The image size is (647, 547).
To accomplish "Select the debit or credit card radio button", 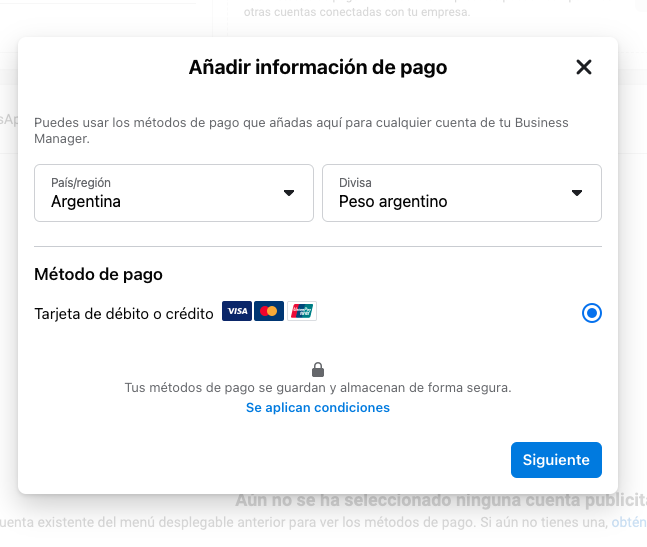I will (x=592, y=313).
